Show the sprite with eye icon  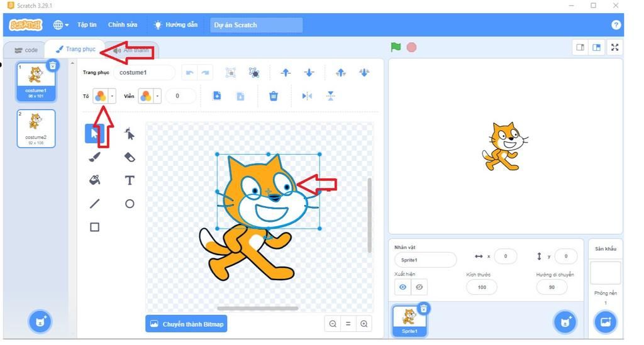point(402,287)
